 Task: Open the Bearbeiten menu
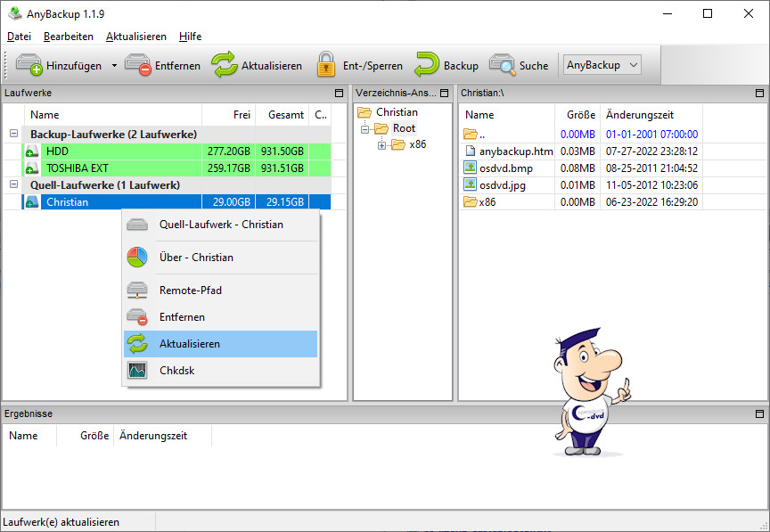(69, 37)
